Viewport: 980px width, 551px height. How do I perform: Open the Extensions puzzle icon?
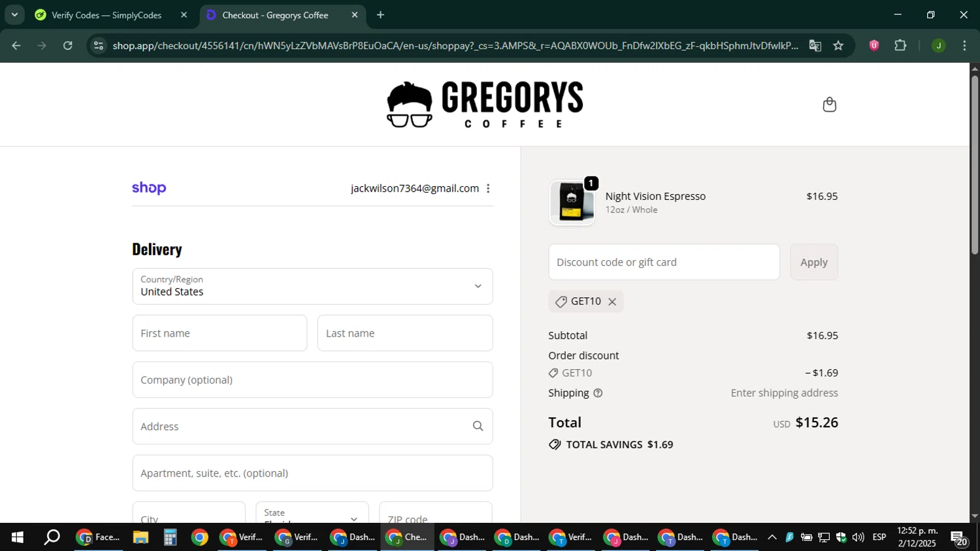pyautogui.click(x=900, y=46)
